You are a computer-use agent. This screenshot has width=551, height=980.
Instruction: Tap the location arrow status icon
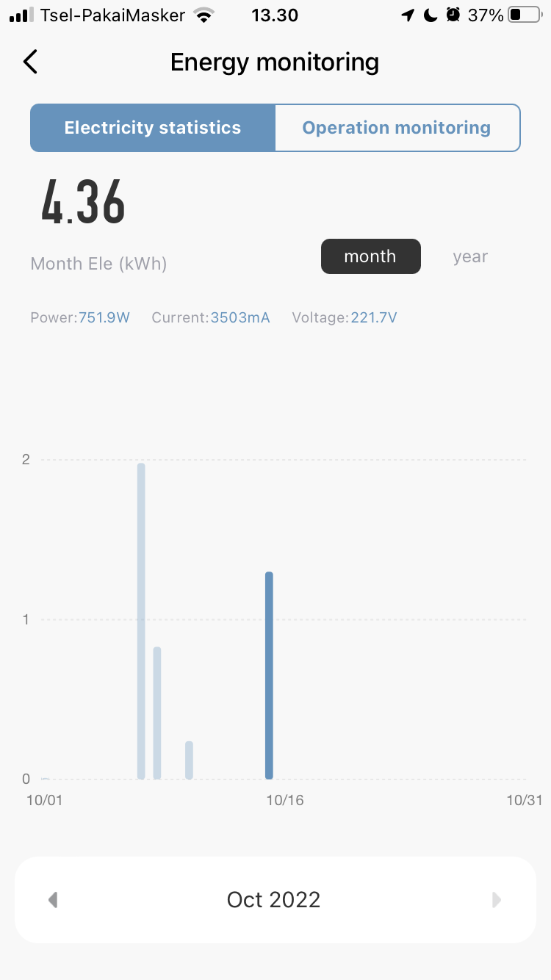[408, 15]
